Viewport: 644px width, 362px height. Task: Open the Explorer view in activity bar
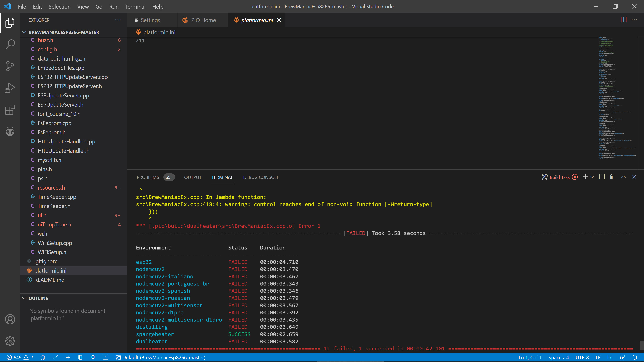10,22
